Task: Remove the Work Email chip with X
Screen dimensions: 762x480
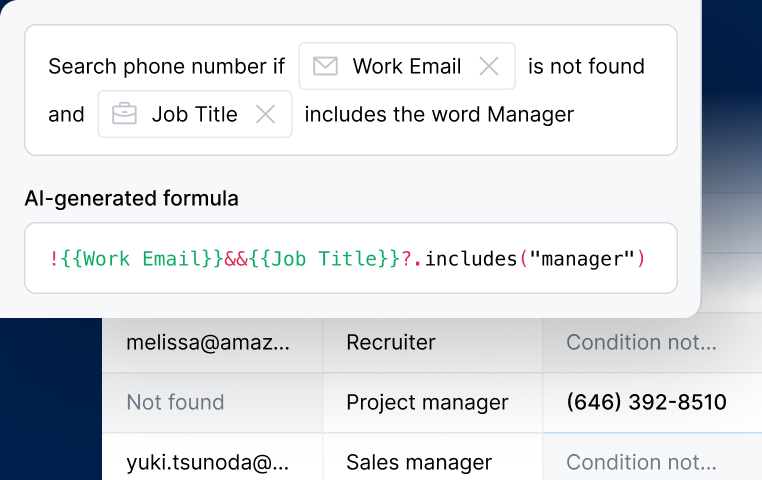Action: (489, 67)
